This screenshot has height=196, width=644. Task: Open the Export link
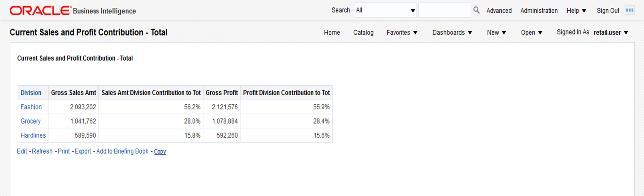(83, 151)
